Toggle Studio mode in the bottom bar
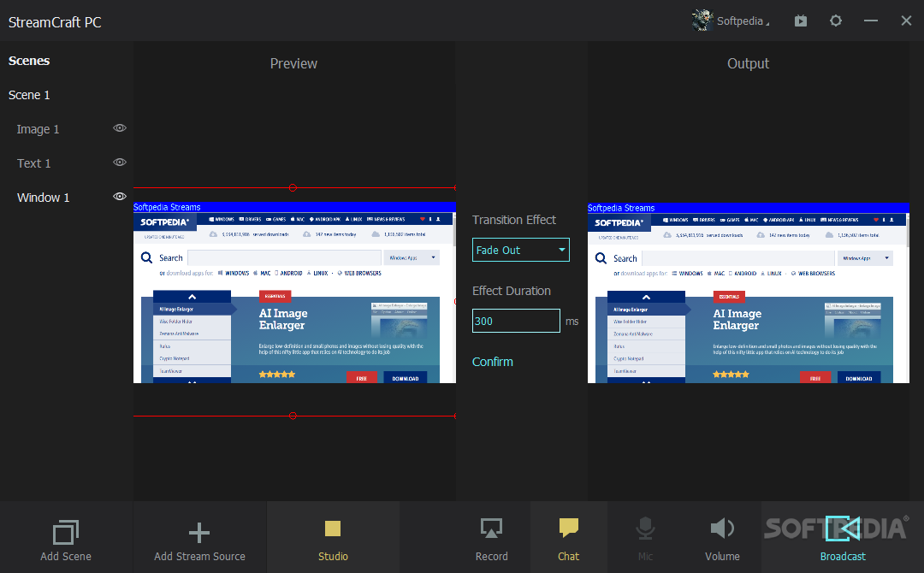This screenshot has height=573, width=924. pyautogui.click(x=333, y=538)
